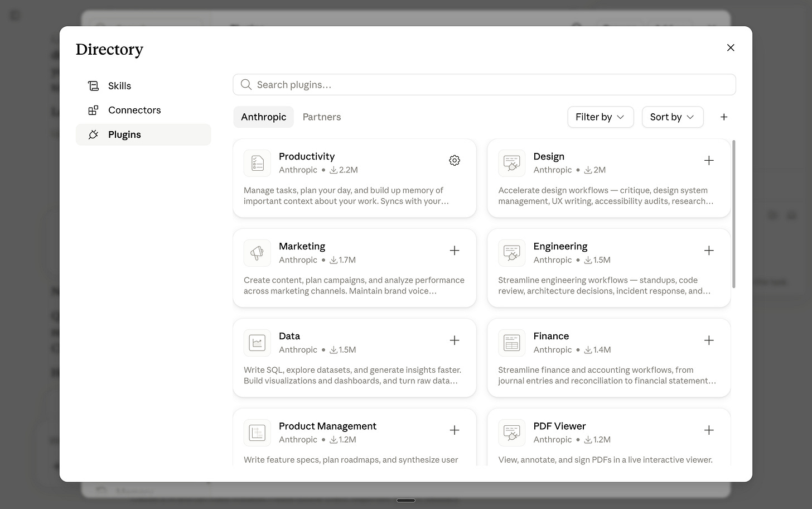Click the 'Accelerate design workflows' description
This screenshot has height=509, width=812.
(606, 196)
